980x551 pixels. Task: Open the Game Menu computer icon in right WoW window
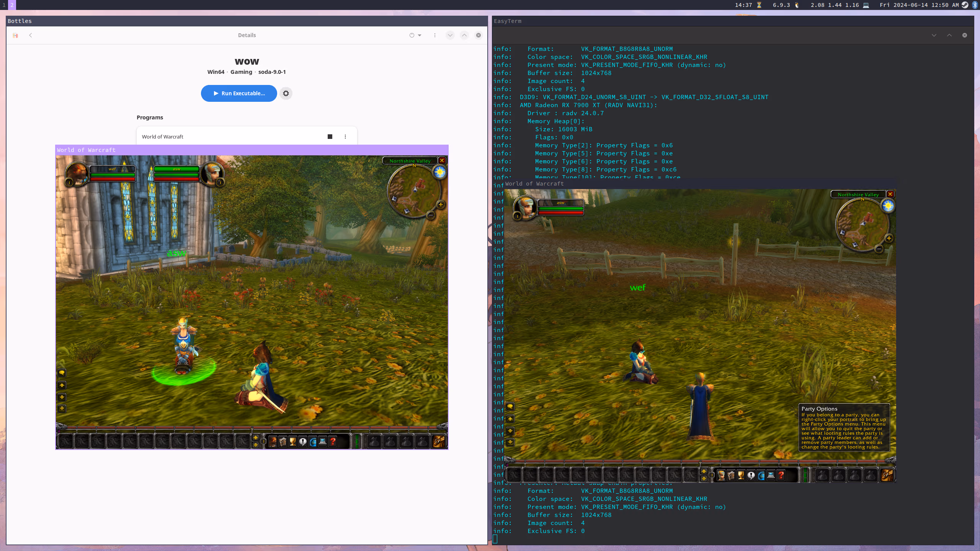(x=771, y=476)
